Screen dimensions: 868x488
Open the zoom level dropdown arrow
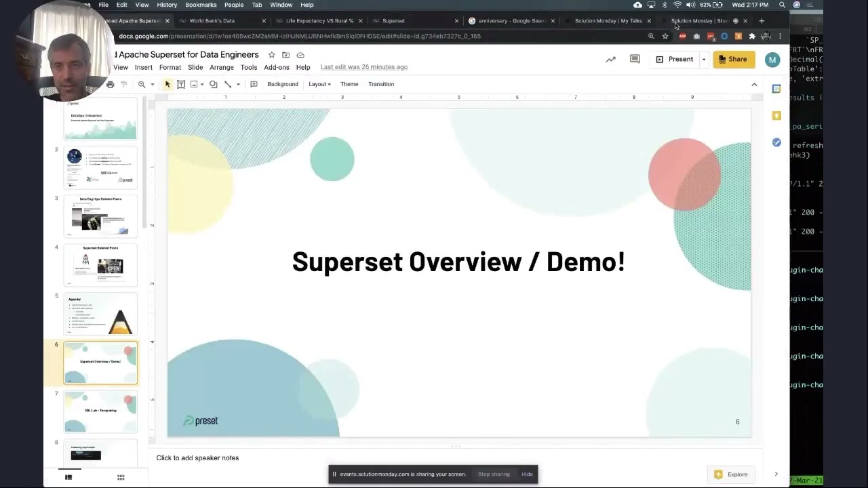[x=152, y=84]
